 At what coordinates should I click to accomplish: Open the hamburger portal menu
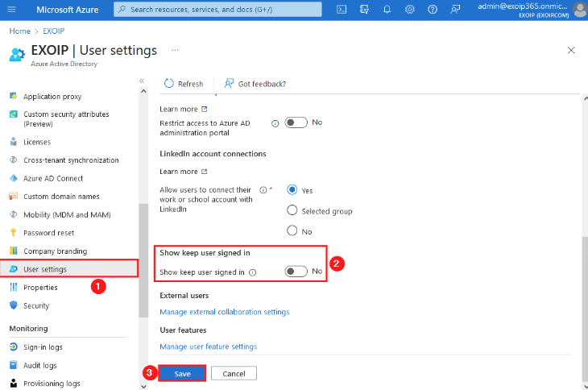point(11,10)
